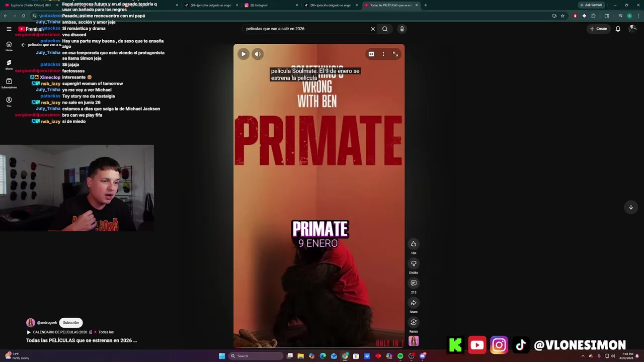Open the YouTube hamburger guide menu
This screenshot has height=362, width=644.
(9, 29)
